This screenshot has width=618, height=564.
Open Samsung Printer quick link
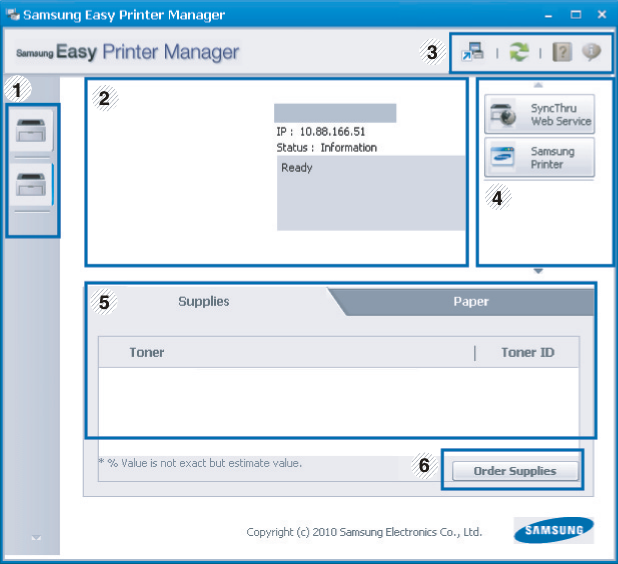click(539, 157)
